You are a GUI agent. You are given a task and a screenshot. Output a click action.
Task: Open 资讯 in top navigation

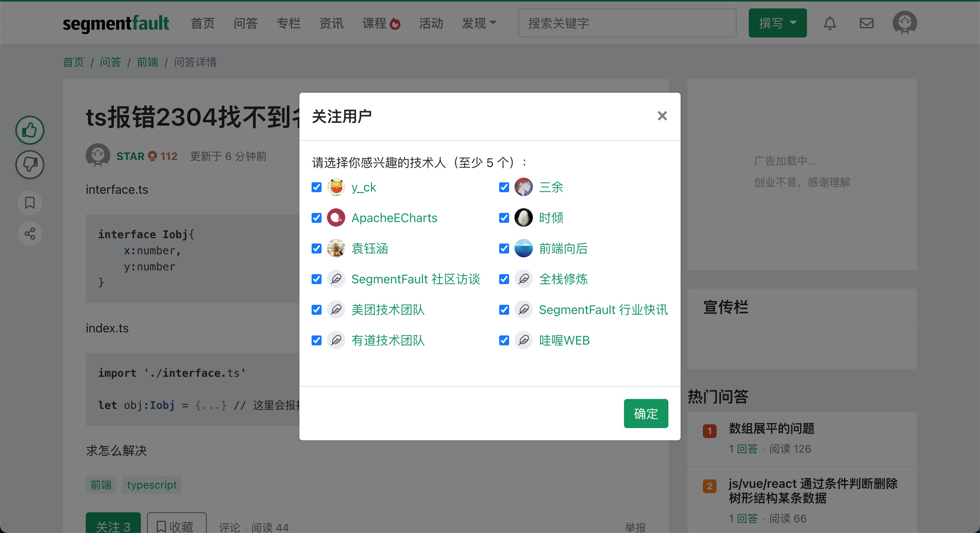pos(332,23)
